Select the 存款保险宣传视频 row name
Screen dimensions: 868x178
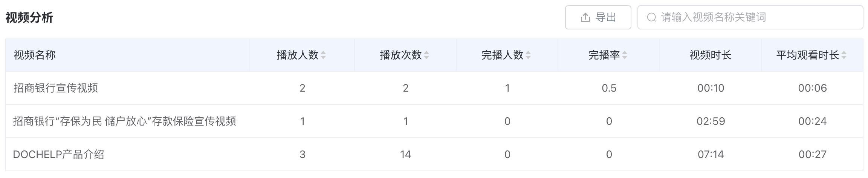(x=124, y=121)
